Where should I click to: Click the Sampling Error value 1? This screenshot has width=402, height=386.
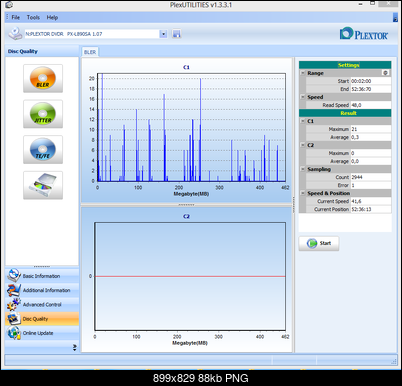click(x=371, y=185)
